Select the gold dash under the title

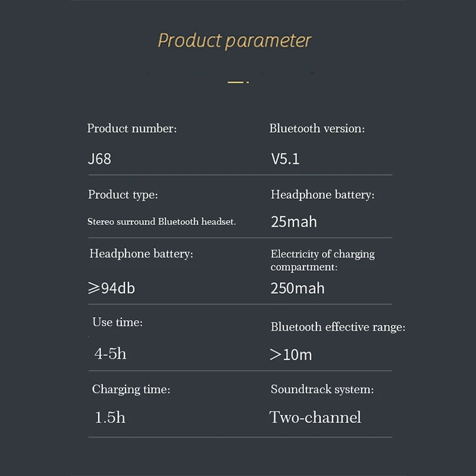click(236, 81)
